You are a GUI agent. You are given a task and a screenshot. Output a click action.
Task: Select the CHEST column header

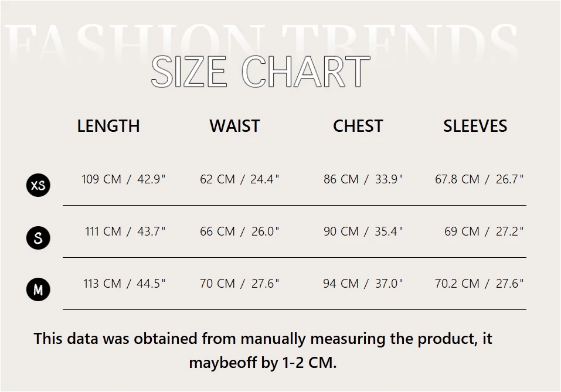coord(358,126)
